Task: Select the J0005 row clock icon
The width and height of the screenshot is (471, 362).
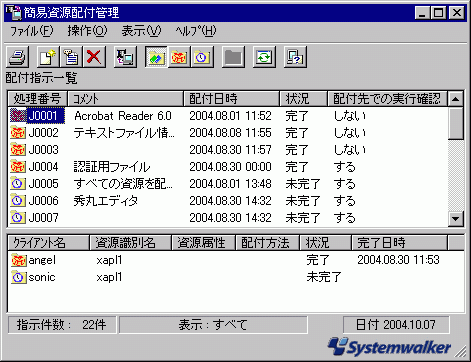Action: tap(18, 184)
